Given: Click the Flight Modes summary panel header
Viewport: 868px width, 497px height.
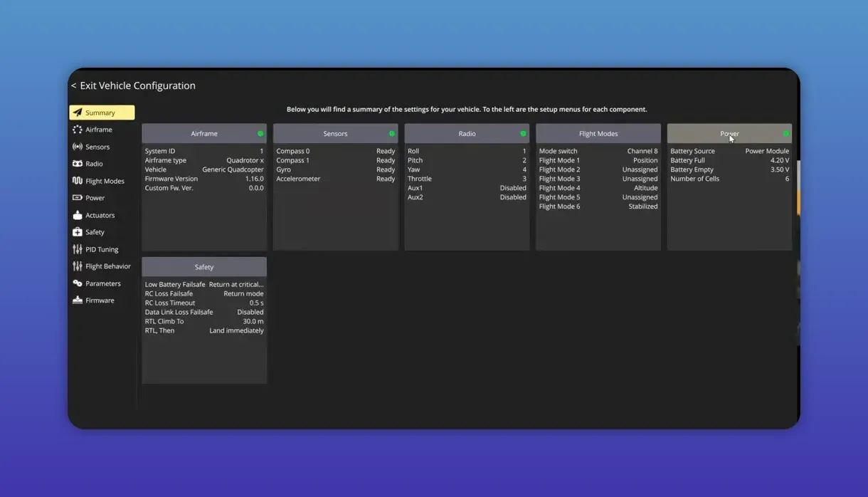Looking at the screenshot, I should tap(598, 133).
